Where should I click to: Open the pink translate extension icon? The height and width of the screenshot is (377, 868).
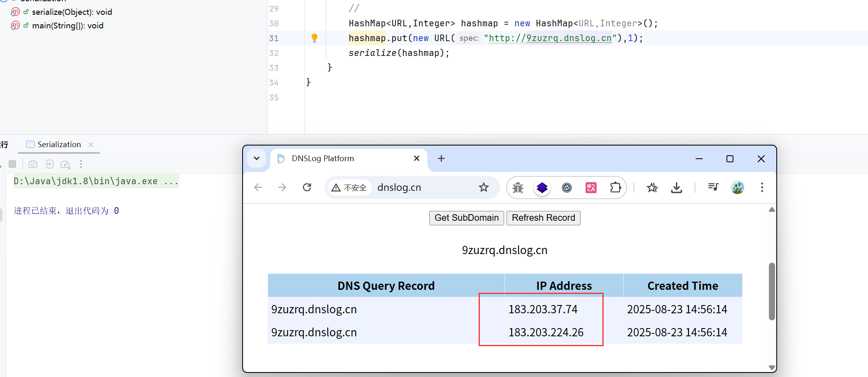click(x=591, y=188)
